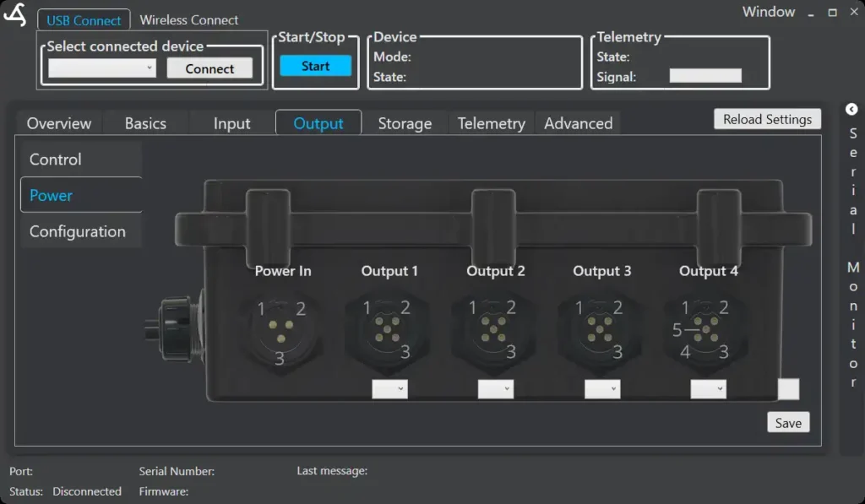865x504 pixels.
Task: Save the power output settings
Action: click(787, 421)
